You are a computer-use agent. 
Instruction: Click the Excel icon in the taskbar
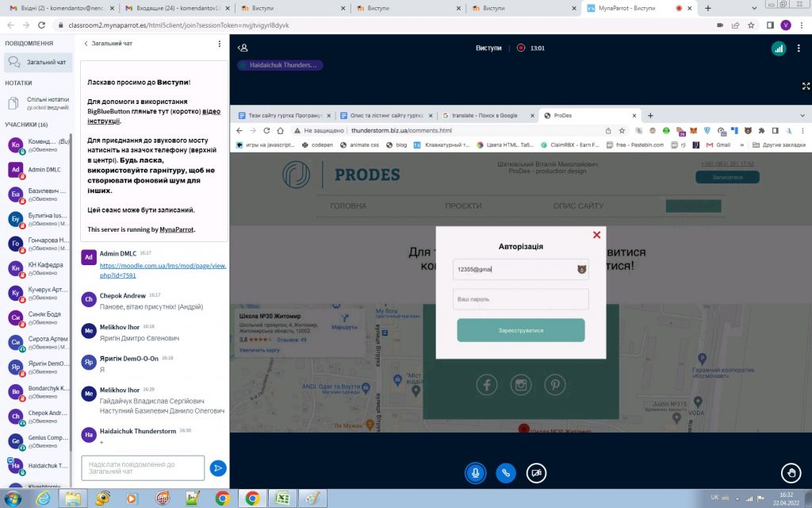(x=281, y=498)
